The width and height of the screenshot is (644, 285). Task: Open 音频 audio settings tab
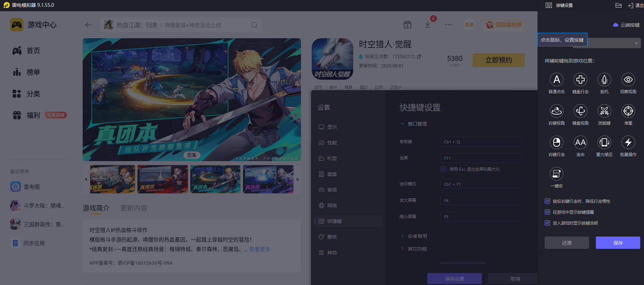tap(348, 190)
